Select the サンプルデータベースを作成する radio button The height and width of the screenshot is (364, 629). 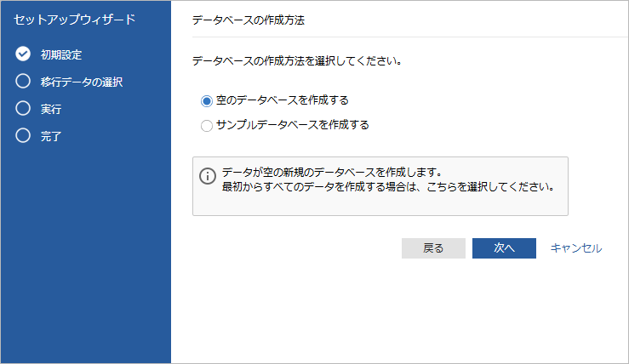[x=206, y=126]
